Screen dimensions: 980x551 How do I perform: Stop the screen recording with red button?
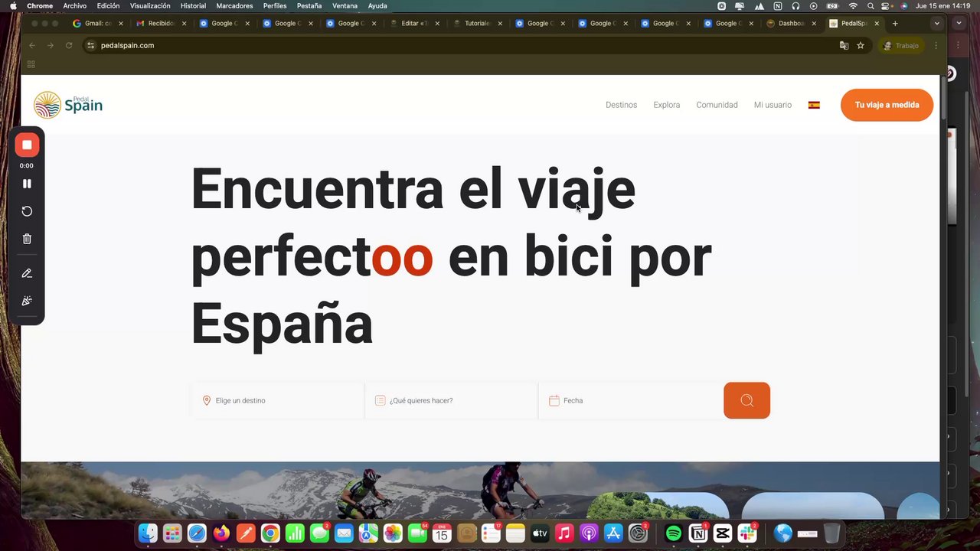pos(27,145)
